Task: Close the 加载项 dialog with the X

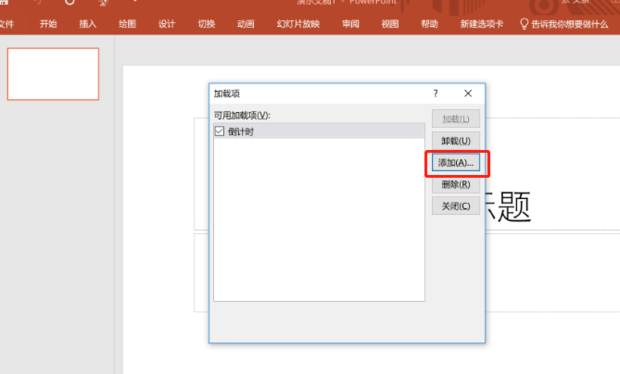Action: [x=468, y=93]
